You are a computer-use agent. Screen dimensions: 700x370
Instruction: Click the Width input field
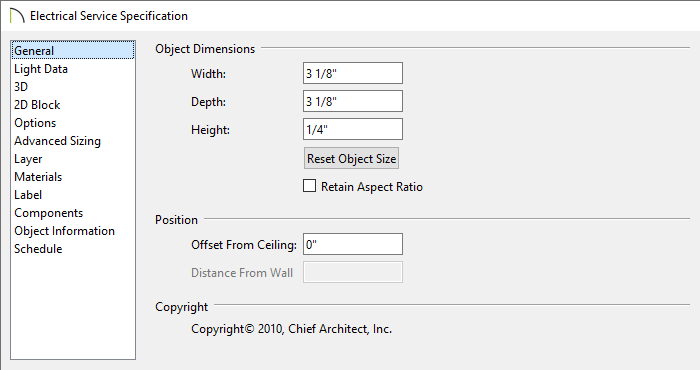point(353,73)
